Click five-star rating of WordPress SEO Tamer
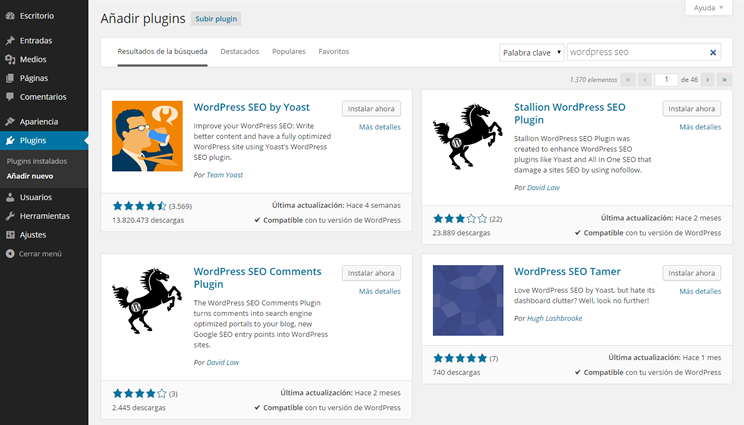 (460, 358)
